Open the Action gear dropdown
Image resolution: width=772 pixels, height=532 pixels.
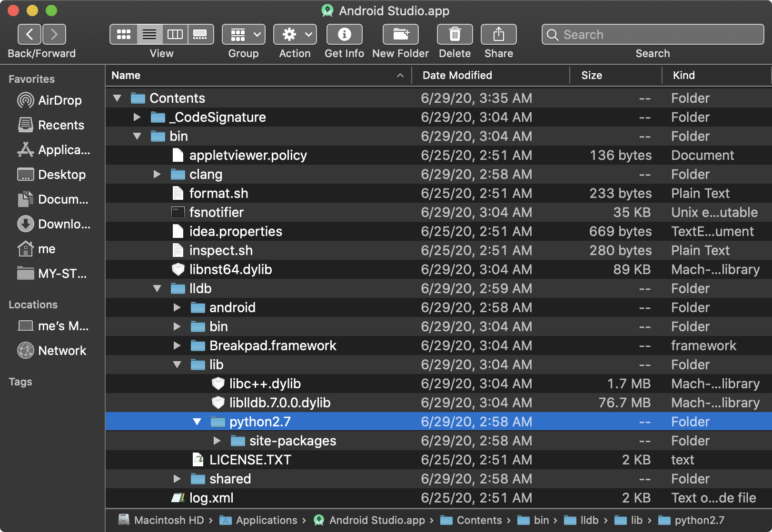(295, 34)
